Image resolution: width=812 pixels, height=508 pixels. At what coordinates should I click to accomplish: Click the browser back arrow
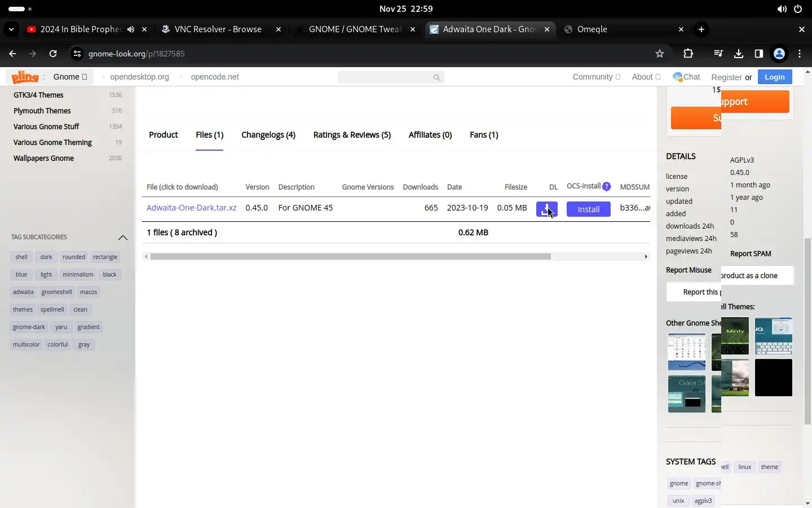pyautogui.click(x=12, y=54)
